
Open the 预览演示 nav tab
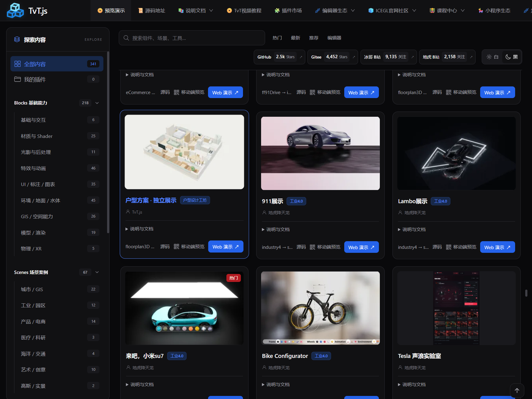coord(111,10)
